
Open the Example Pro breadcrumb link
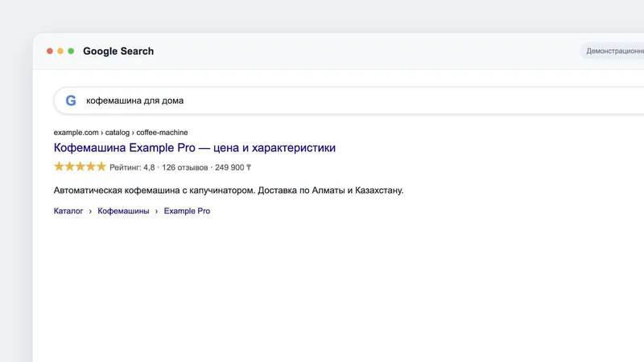click(x=187, y=211)
